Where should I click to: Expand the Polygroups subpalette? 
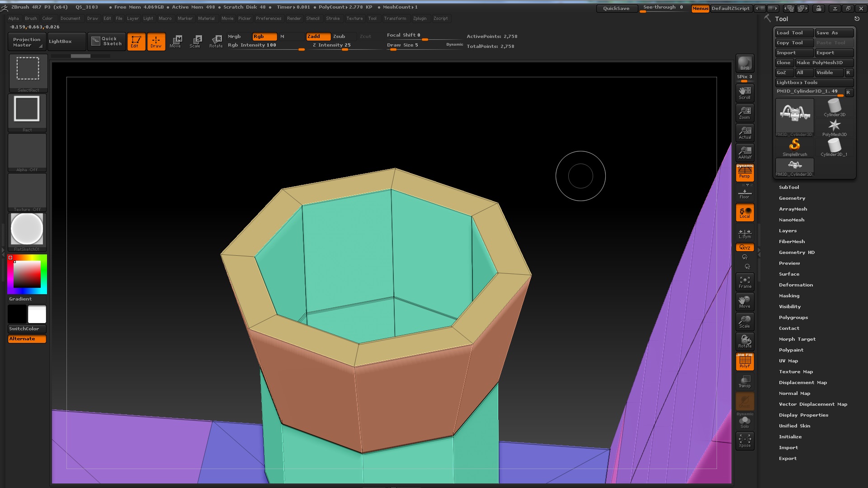(x=793, y=318)
